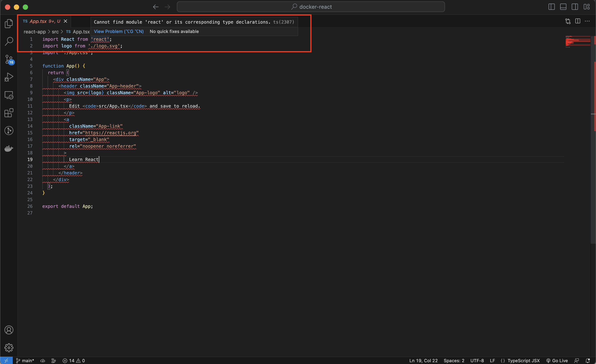Toggle the bottom panel visibility
The image size is (596, 364).
click(x=563, y=6)
